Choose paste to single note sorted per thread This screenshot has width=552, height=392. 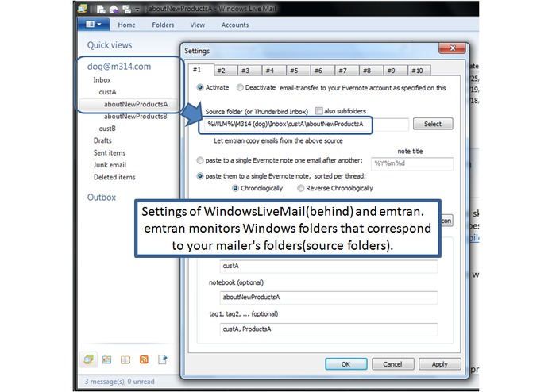pyautogui.click(x=200, y=176)
